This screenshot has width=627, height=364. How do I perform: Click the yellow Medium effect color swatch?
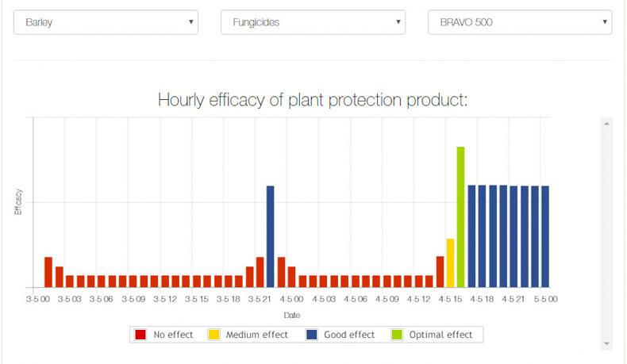(214, 335)
